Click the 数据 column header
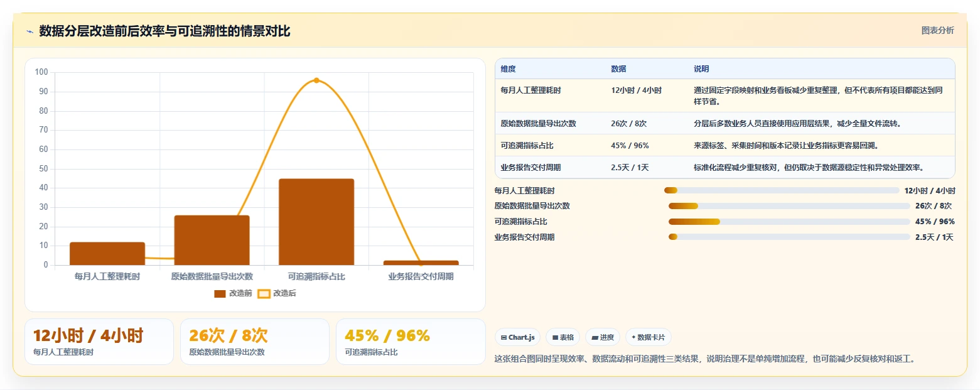The height and width of the screenshot is (390, 980). (x=618, y=68)
